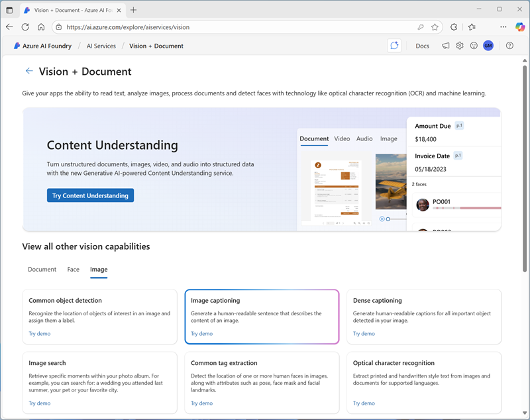Open Try demo under Dense captioning

tap(364, 334)
